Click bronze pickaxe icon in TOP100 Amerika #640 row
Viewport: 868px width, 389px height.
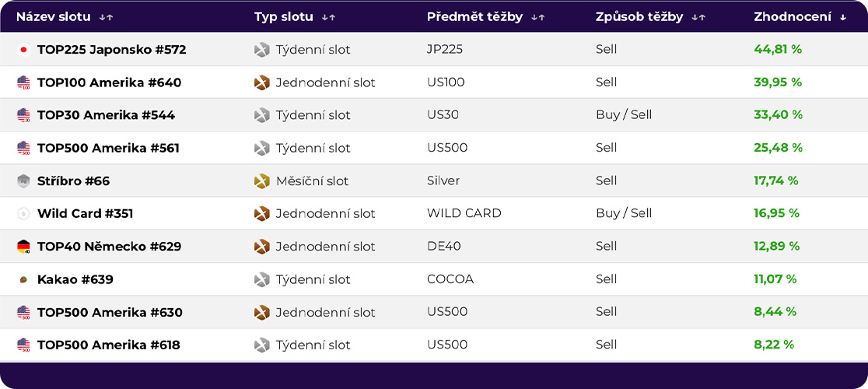262,83
